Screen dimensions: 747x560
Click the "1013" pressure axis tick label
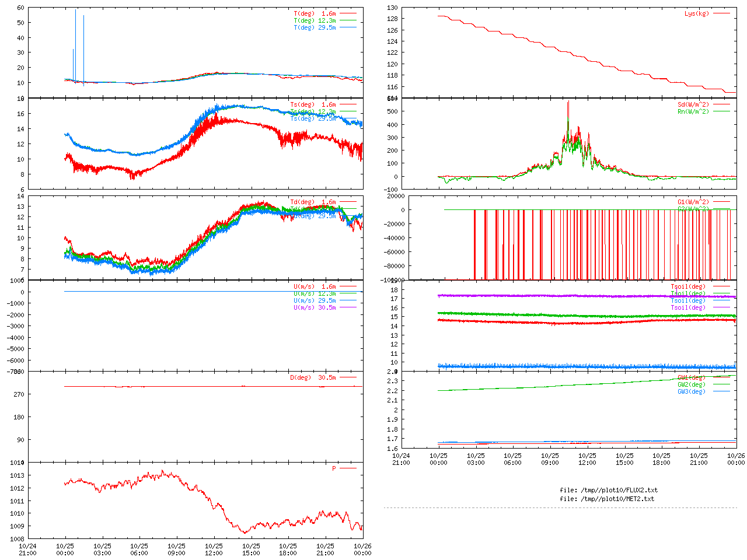pos(17,475)
